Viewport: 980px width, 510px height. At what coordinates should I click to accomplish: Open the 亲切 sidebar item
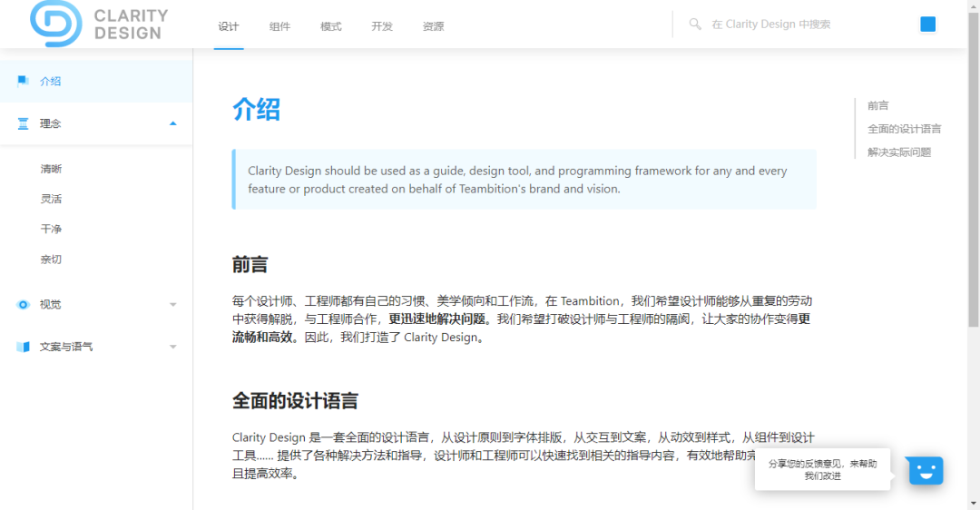point(51,260)
